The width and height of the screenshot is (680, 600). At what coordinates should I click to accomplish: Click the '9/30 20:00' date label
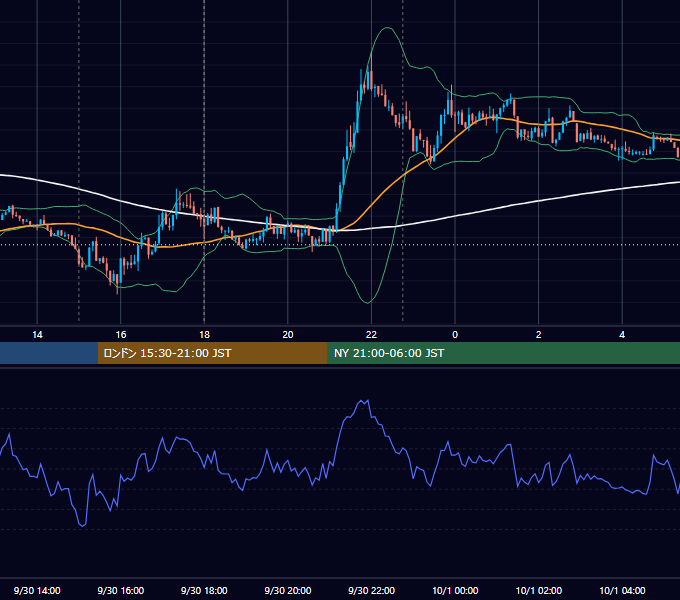click(x=288, y=590)
